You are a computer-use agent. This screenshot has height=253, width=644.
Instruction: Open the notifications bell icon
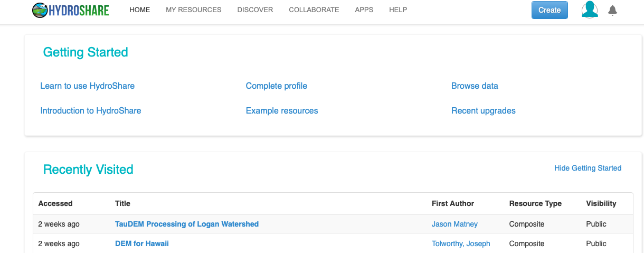(x=613, y=10)
